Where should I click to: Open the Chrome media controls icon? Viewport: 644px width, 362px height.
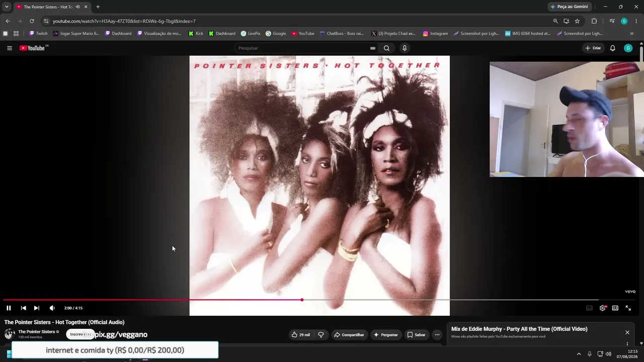pos(612,21)
